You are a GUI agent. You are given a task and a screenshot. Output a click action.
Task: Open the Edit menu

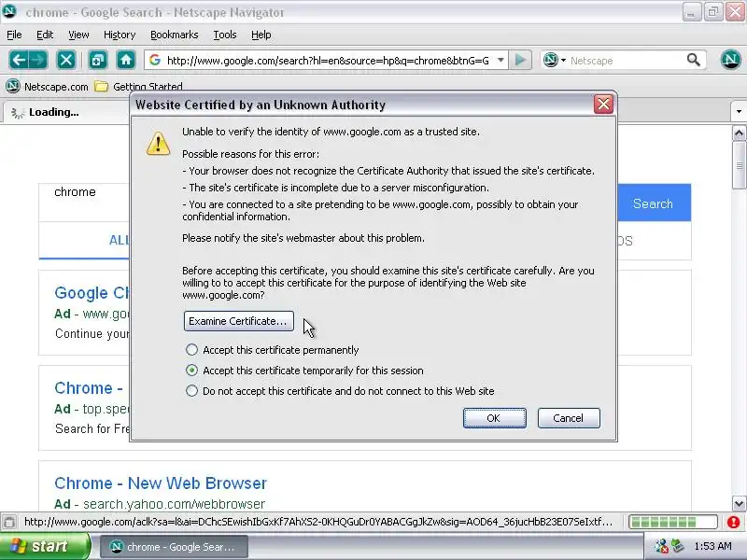[45, 35]
